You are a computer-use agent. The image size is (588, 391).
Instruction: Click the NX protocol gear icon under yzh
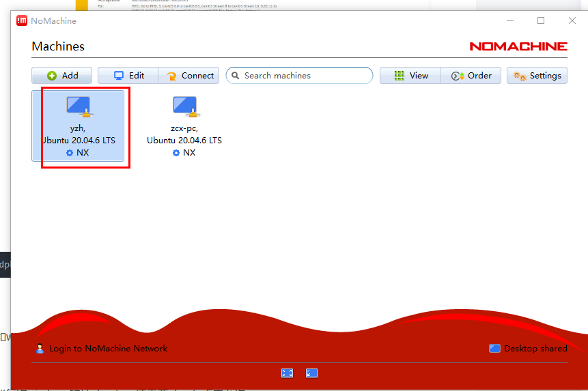pyautogui.click(x=70, y=153)
